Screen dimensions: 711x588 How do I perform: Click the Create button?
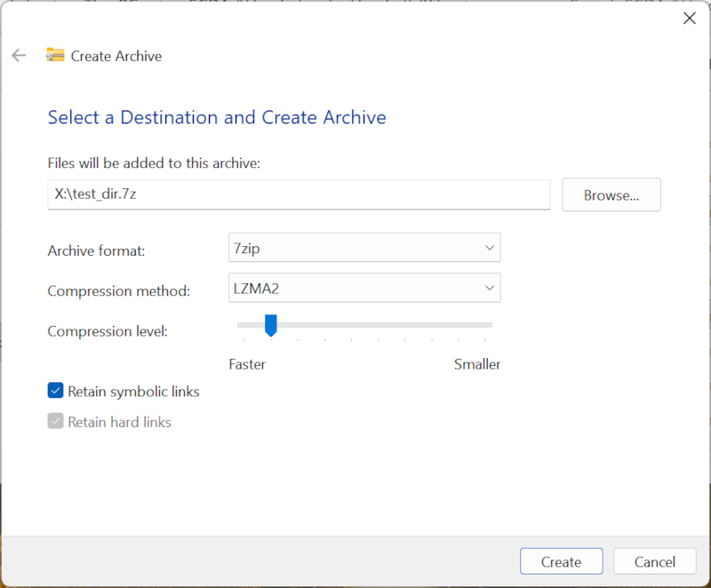tap(562, 561)
